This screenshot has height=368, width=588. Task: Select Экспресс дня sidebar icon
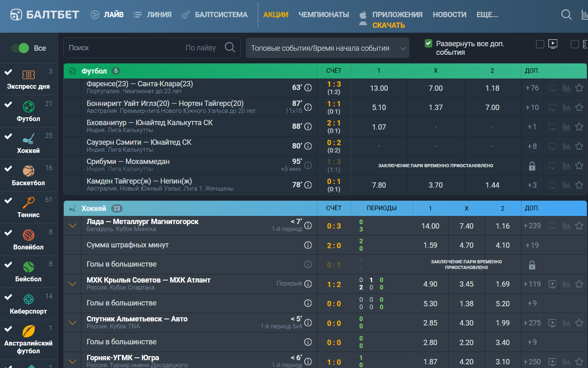(x=28, y=75)
